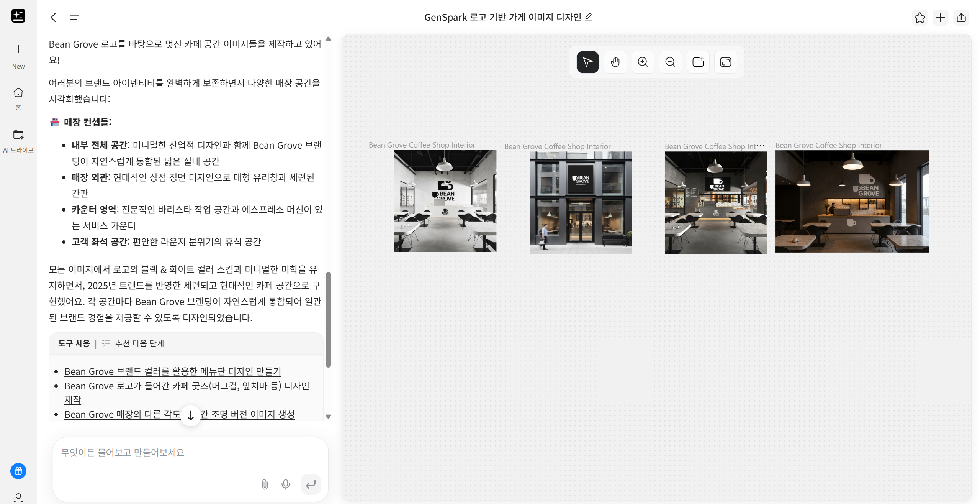Open the Bean Grove 메뉴판 디자인 만들기 link

[173, 371]
